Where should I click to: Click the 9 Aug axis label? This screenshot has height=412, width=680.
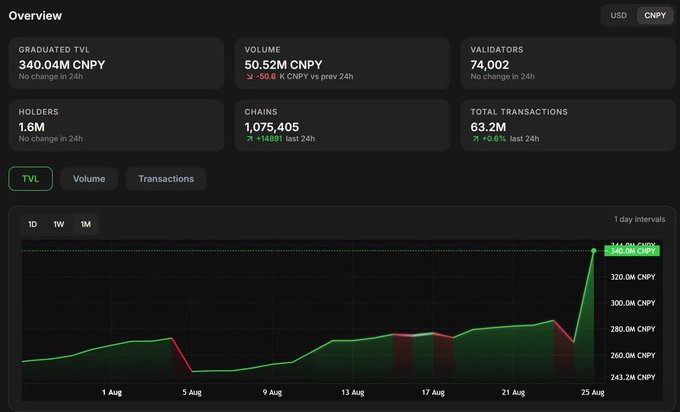coord(272,392)
